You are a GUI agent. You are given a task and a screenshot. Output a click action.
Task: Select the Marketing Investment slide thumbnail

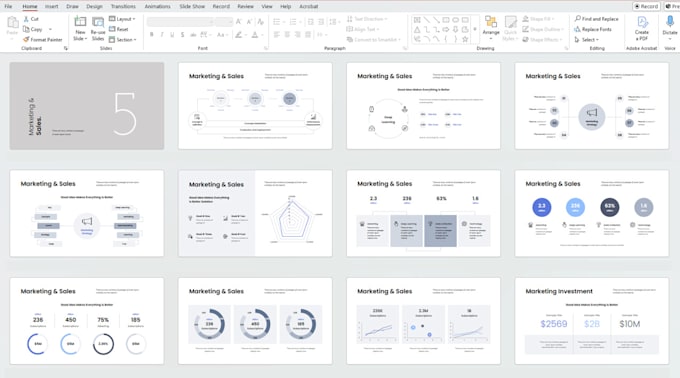592,321
